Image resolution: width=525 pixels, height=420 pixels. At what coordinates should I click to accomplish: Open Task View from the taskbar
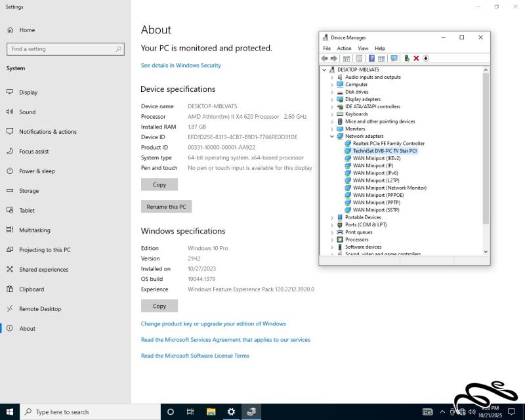(190, 411)
